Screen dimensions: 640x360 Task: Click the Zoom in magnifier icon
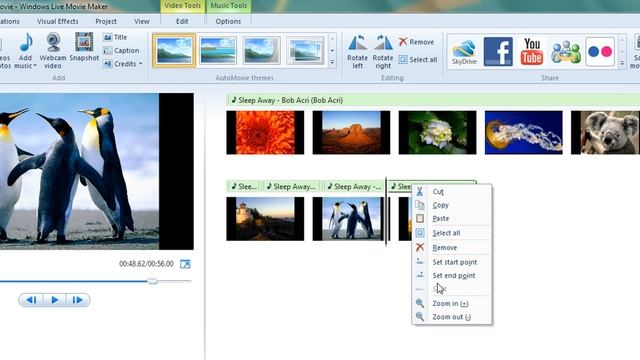pyautogui.click(x=420, y=303)
